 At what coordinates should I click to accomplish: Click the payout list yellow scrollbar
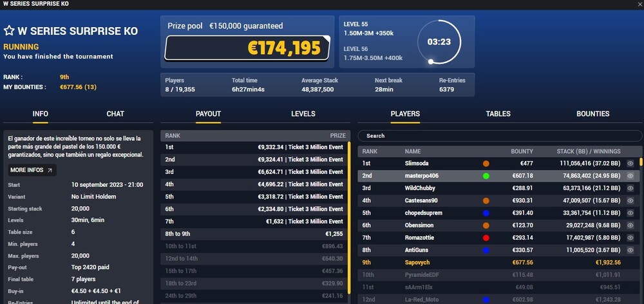click(x=349, y=218)
